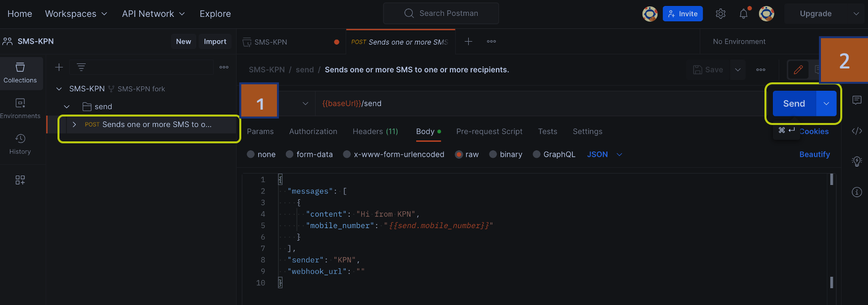868x305 pixels.
Task: Open the settings gear icon in header
Action: (x=720, y=14)
